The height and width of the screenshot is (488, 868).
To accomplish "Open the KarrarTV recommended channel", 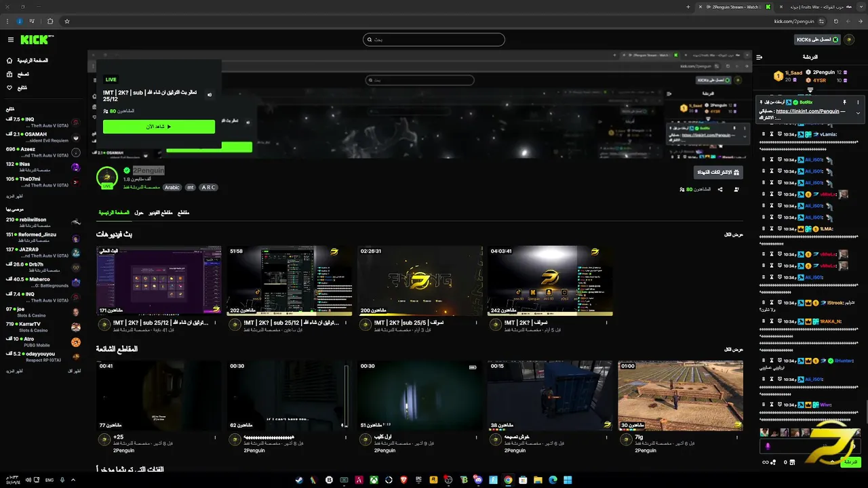I will 44,327.
